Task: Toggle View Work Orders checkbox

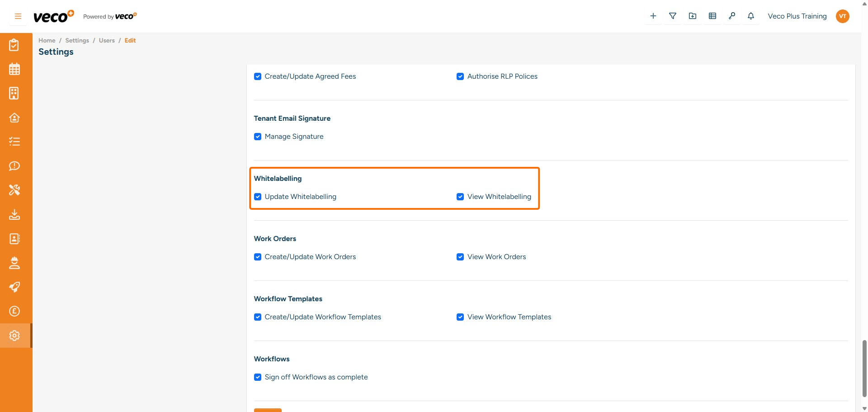Action: [460, 257]
